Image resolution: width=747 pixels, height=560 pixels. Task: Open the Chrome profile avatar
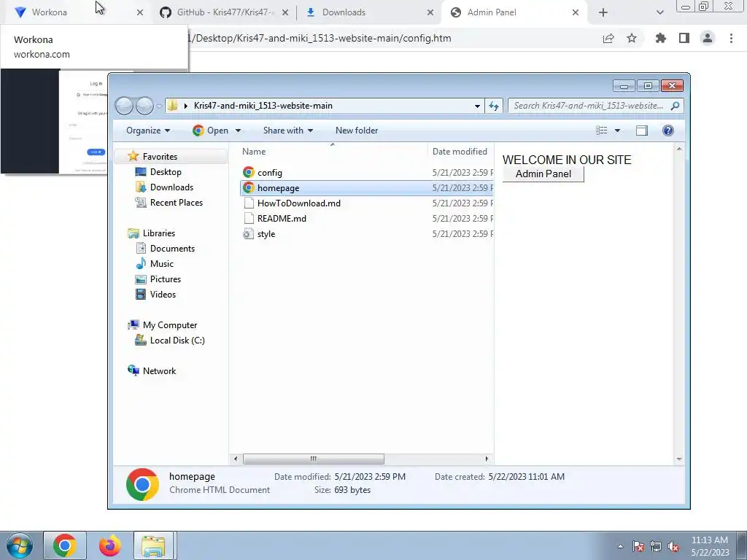point(708,38)
